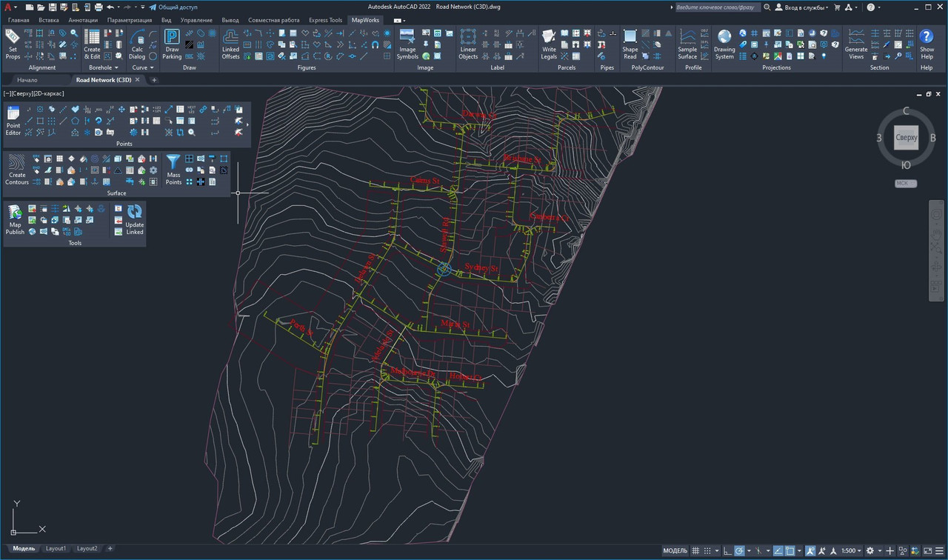Toggle annotation visibility icon in status bar
The image size is (948, 560).
810,551
